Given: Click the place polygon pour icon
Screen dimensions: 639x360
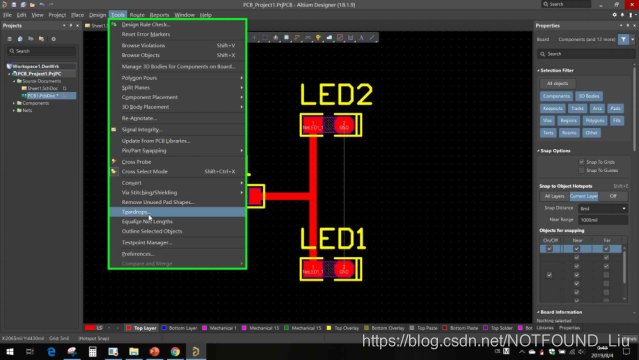Looking at the screenshot, I should 329,38.
